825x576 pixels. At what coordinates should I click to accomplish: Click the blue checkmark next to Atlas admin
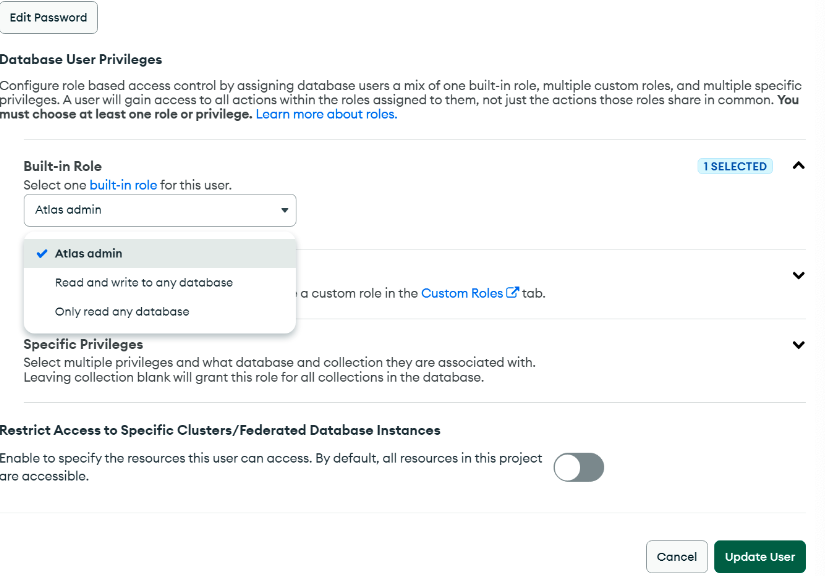point(42,254)
